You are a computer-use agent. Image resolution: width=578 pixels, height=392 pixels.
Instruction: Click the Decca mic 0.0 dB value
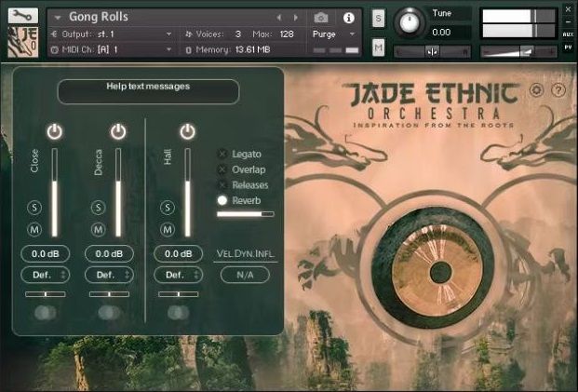click(109, 253)
